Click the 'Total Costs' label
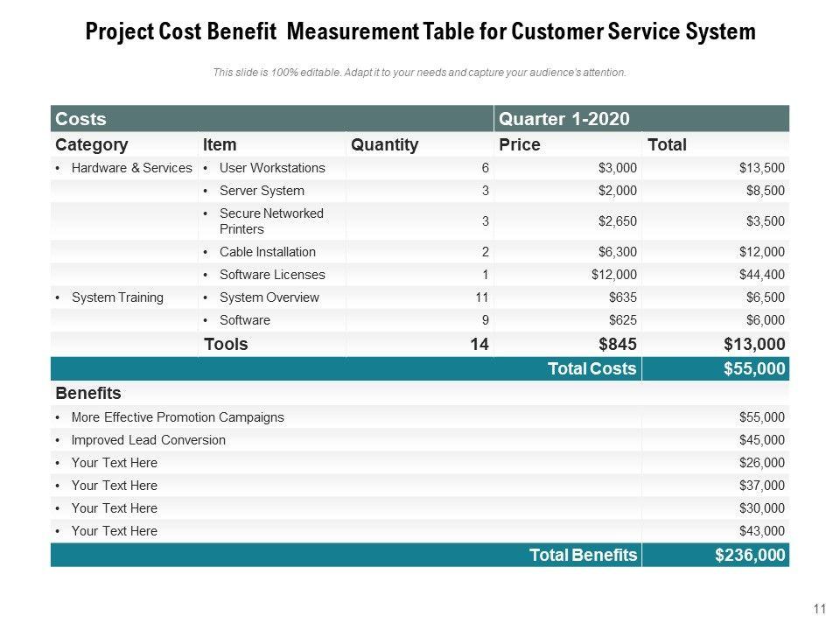 coord(592,368)
